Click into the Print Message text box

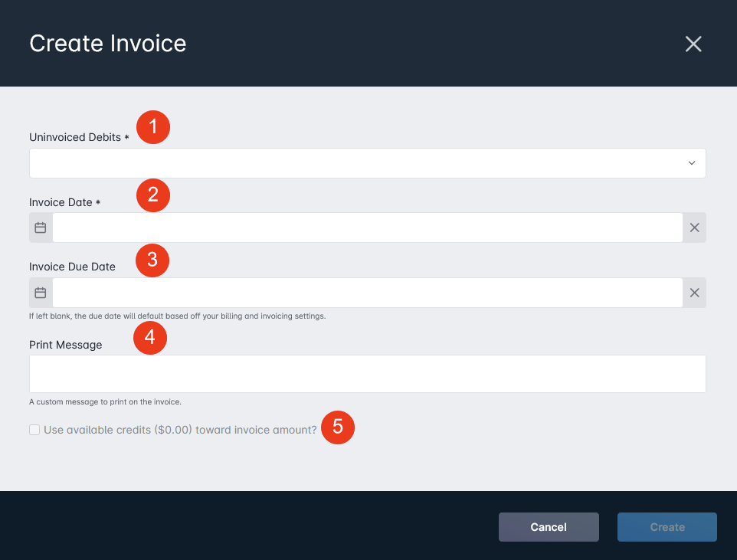coord(368,374)
